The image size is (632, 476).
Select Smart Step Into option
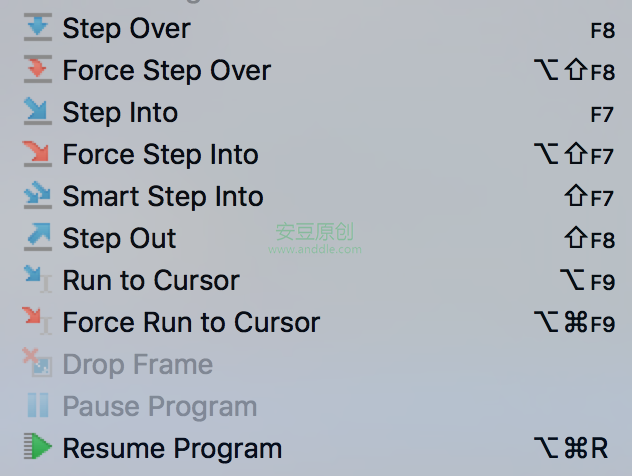(x=163, y=197)
